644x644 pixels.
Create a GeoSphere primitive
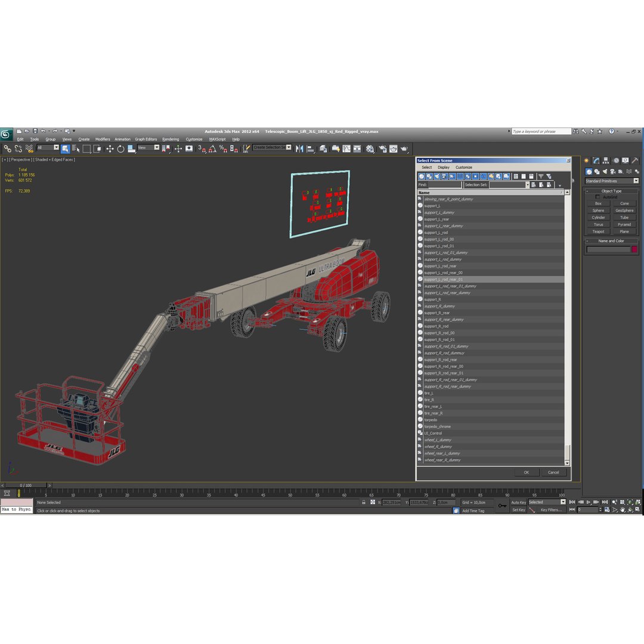click(624, 210)
